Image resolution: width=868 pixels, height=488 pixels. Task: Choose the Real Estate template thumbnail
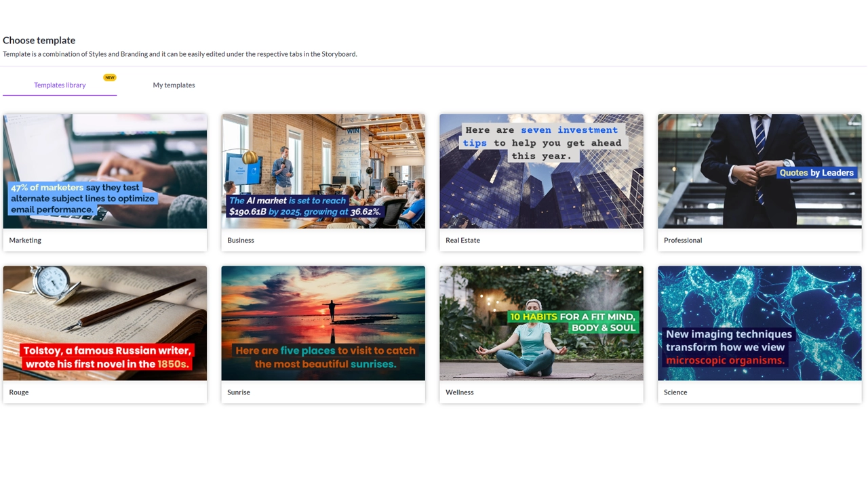click(541, 171)
